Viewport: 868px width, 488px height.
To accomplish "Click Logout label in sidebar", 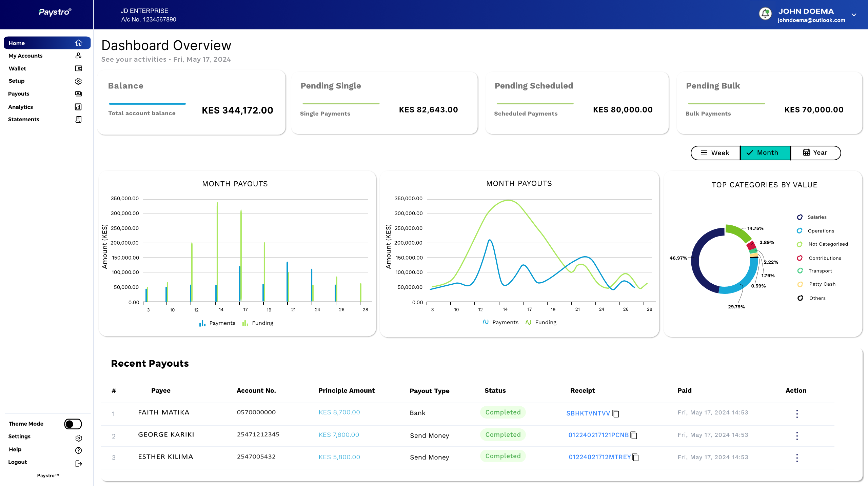I will pos(18,462).
